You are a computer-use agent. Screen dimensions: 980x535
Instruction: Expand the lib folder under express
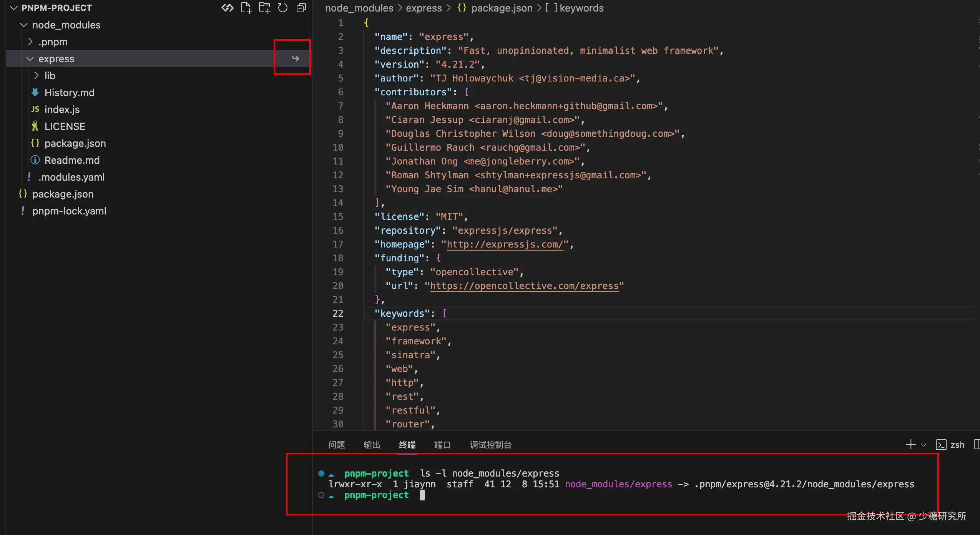(x=36, y=76)
